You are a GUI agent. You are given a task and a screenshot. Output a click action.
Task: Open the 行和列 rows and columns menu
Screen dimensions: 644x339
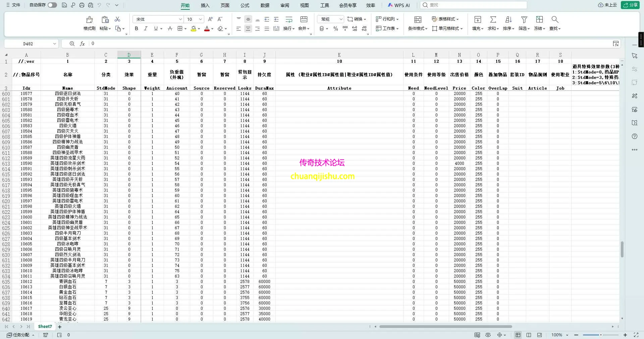pyautogui.click(x=387, y=19)
